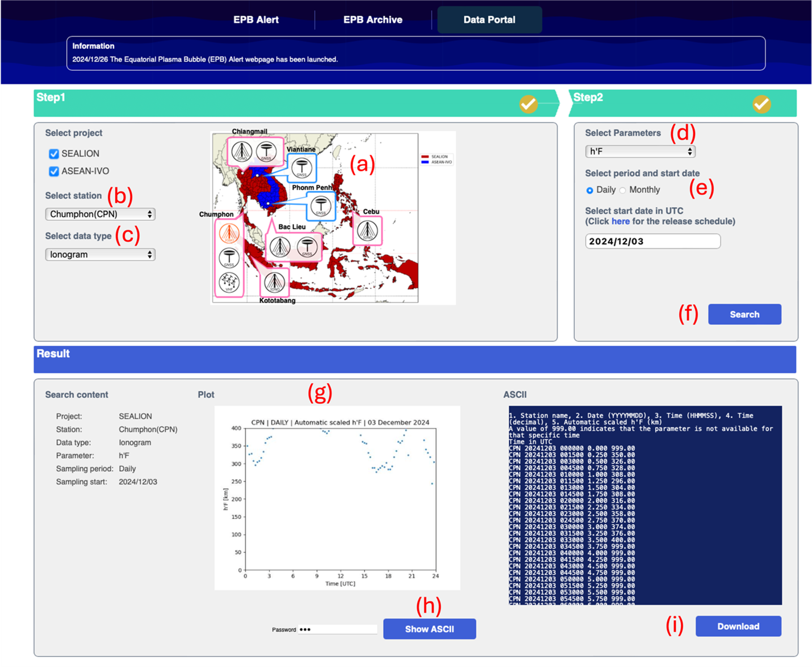Screen dimensions: 812x667
Task: Select the Monthly period radio button
Action: [x=623, y=190]
